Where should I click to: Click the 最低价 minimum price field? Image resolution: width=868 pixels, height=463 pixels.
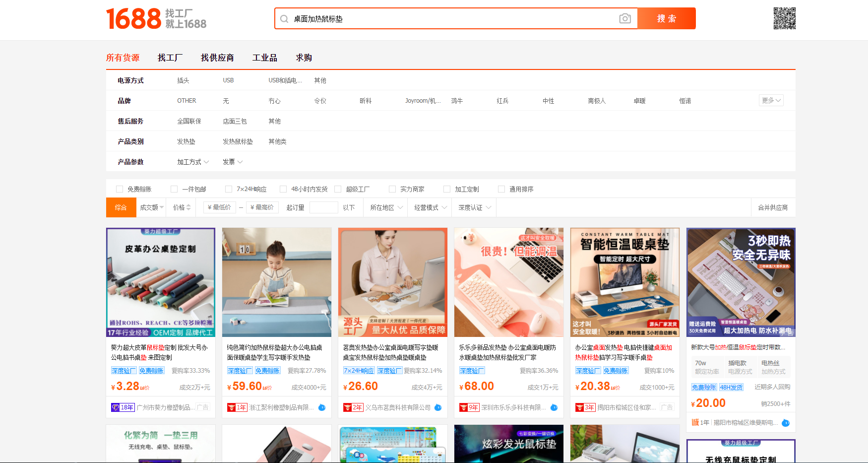(219, 207)
